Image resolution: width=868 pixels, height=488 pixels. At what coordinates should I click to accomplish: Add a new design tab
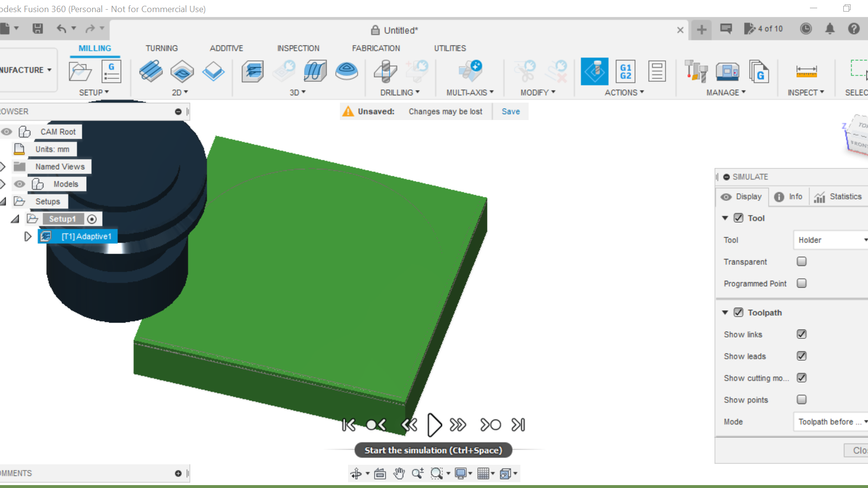[x=701, y=30]
